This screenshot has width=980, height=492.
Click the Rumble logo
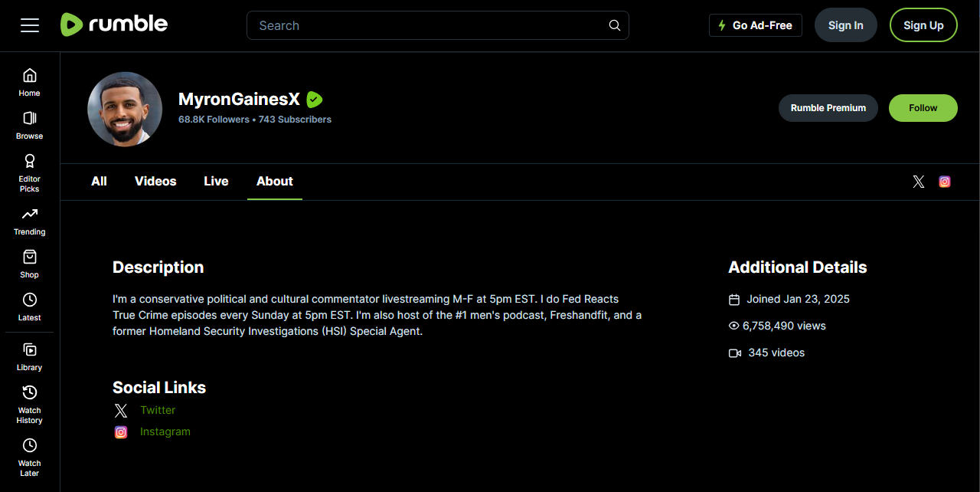pos(114,25)
